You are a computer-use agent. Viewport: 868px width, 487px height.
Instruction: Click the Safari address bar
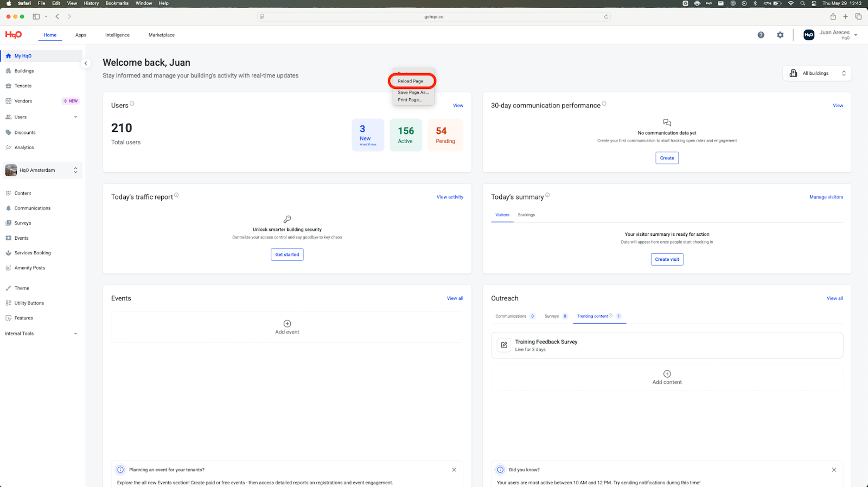(433, 17)
